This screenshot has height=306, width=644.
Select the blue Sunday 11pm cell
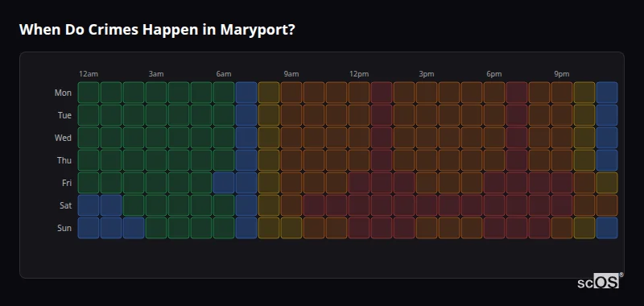[607, 228]
